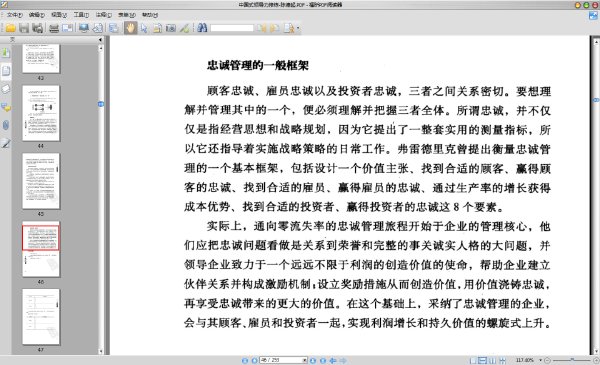Open the 视图 (View) menu
The image size is (600, 365).
(x=59, y=15)
